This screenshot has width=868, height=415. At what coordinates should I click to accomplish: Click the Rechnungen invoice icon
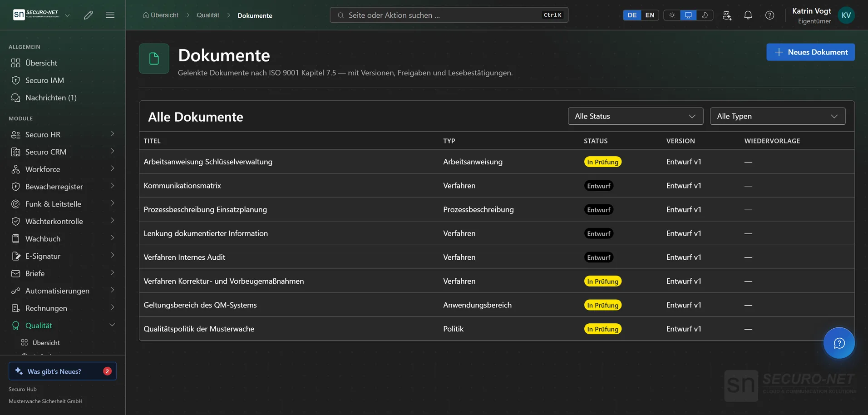pos(16,308)
